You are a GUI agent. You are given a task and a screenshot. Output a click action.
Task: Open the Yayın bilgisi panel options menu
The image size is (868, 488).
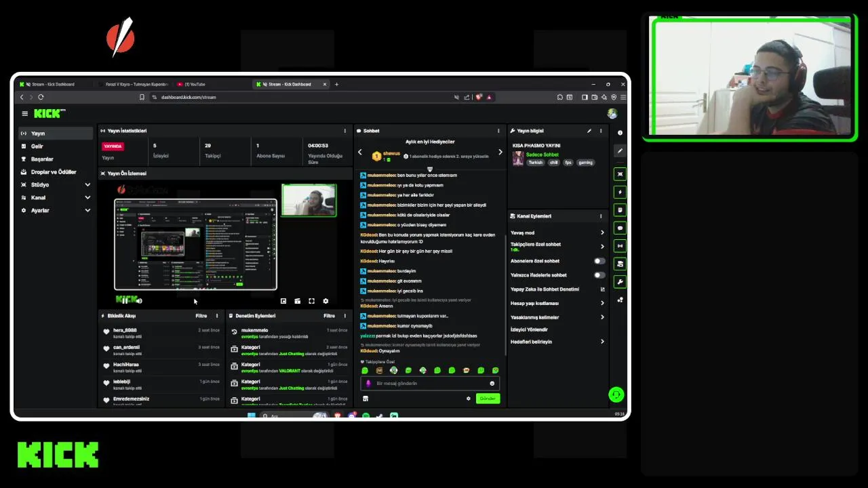pos(600,131)
